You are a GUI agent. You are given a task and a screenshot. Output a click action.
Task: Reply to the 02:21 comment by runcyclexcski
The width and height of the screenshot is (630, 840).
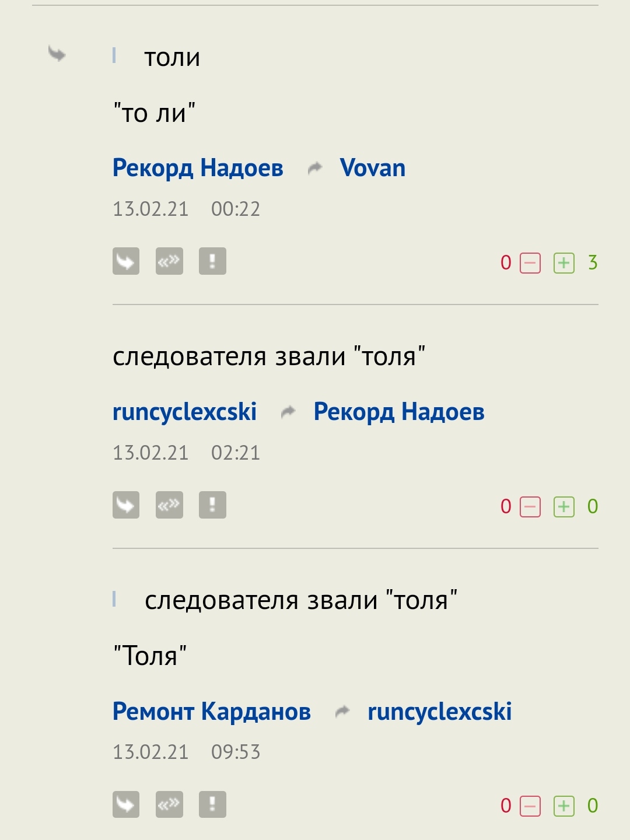click(x=126, y=505)
